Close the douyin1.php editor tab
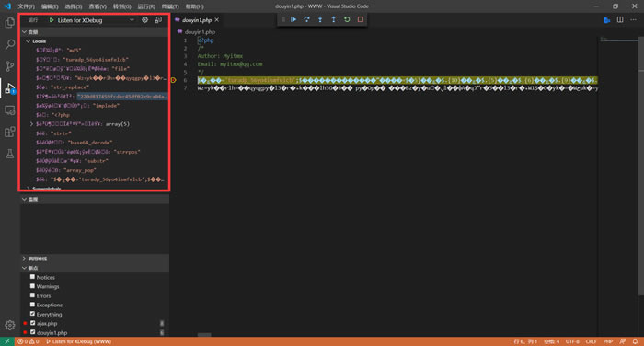The width and height of the screenshot is (644, 346). (217, 19)
